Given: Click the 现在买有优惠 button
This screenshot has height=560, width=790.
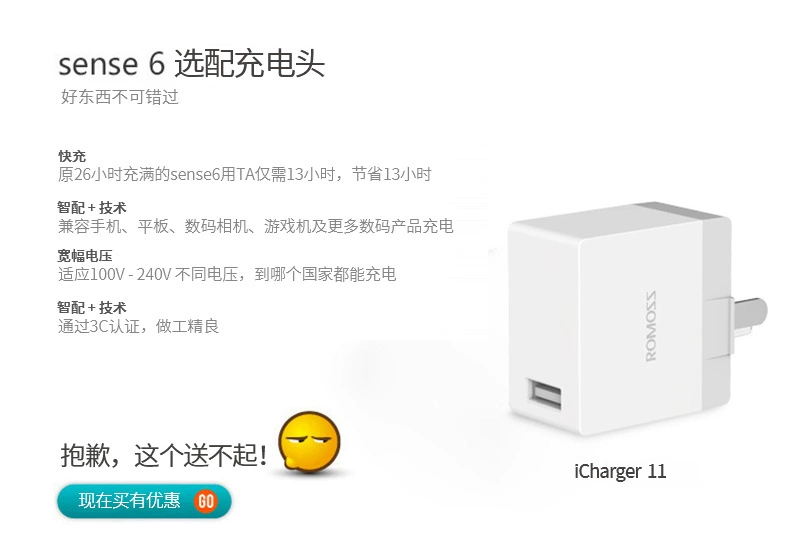Looking at the screenshot, I should (x=144, y=501).
